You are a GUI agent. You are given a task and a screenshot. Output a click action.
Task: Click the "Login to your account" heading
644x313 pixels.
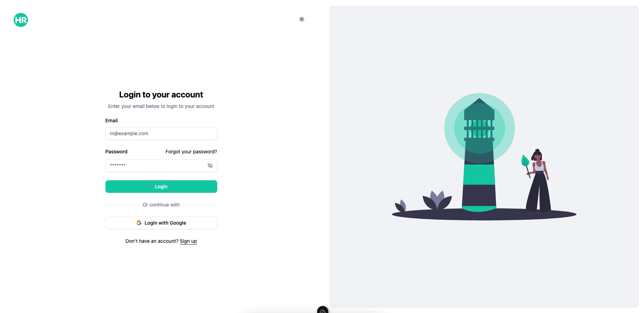click(161, 95)
